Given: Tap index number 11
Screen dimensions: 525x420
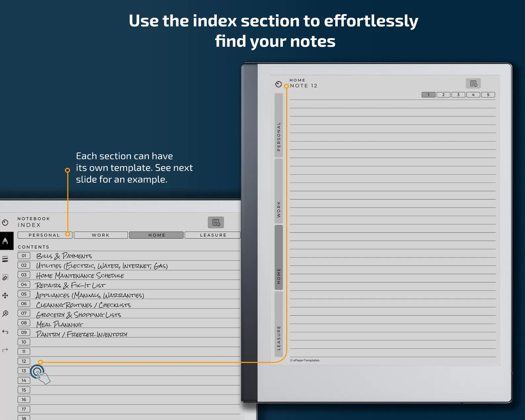Looking at the screenshot, I should [x=24, y=352].
